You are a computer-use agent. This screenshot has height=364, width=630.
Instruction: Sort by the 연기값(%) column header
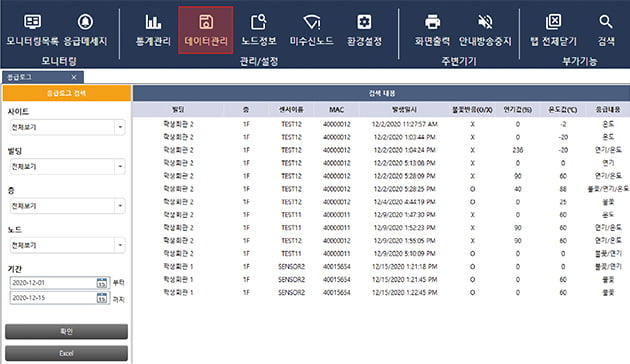point(518,109)
